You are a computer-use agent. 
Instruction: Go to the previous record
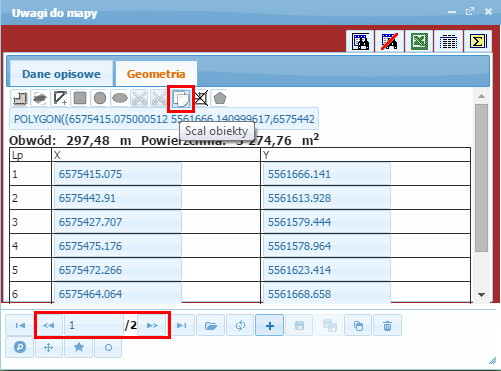(49, 325)
